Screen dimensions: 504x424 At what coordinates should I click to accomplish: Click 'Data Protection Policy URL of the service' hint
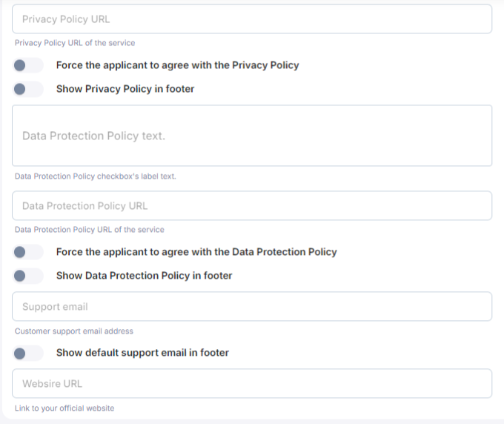[x=90, y=230]
